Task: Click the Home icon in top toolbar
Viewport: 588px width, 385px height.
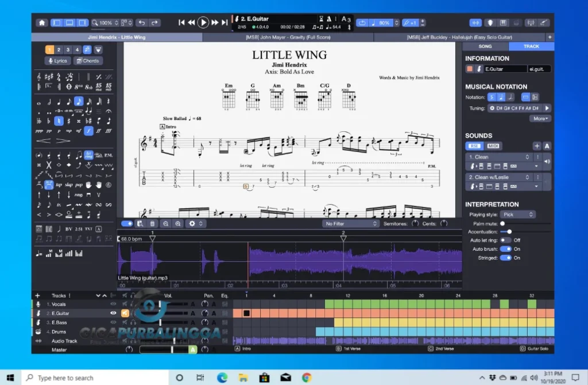Action: [42, 23]
